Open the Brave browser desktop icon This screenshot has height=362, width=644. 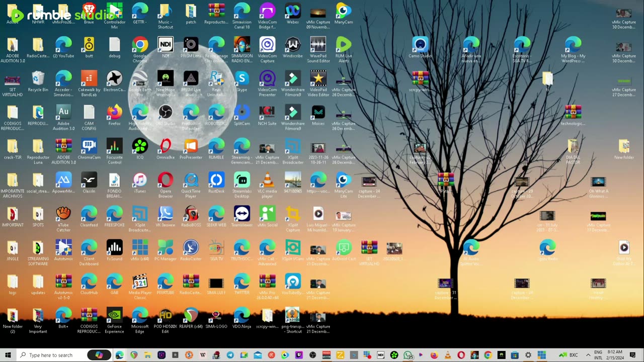(89, 14)
